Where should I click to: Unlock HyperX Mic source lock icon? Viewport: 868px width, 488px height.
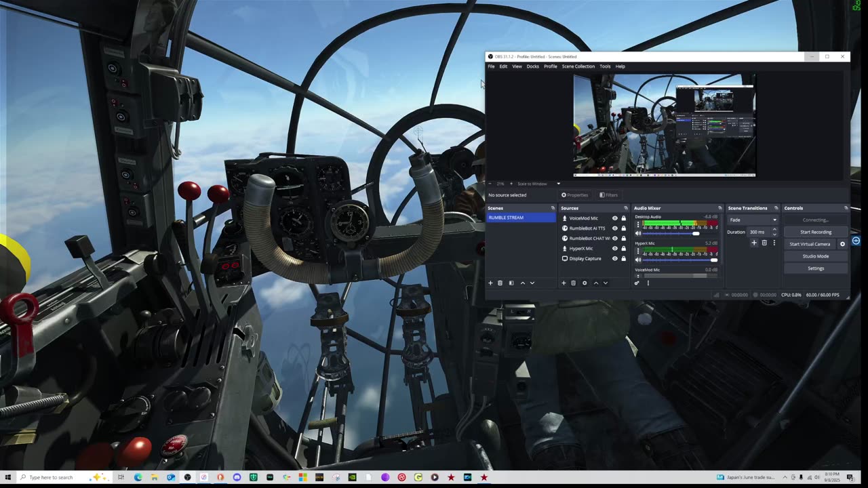click(x=624, y=249)
